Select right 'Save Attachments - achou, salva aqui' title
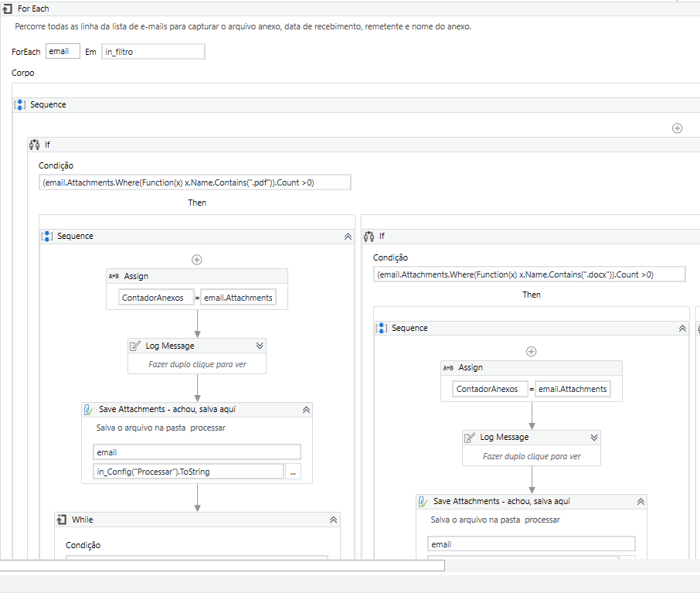 coord(501,502)
